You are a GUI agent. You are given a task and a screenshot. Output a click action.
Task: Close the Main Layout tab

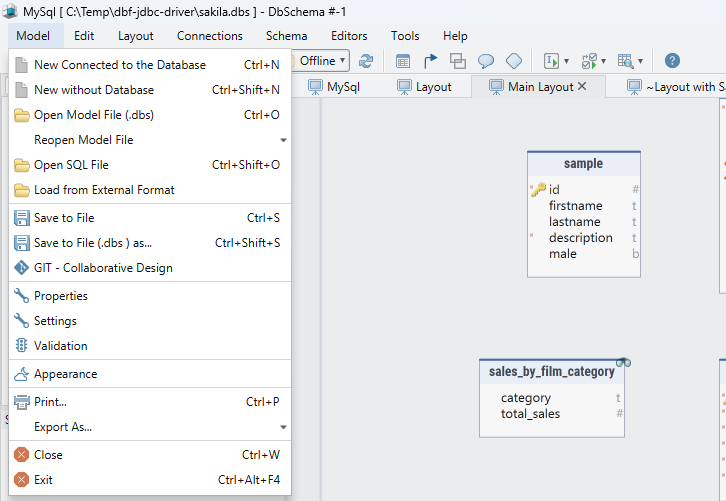[582, 86]
